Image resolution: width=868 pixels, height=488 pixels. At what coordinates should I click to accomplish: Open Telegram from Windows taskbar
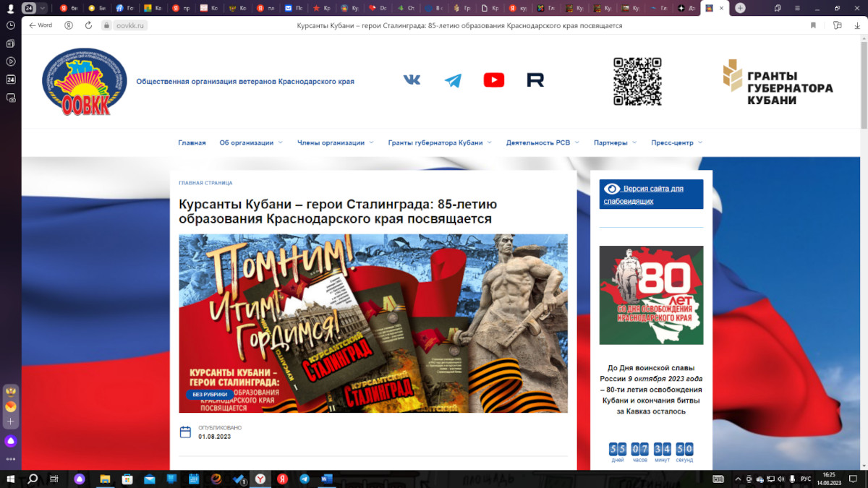305,479
